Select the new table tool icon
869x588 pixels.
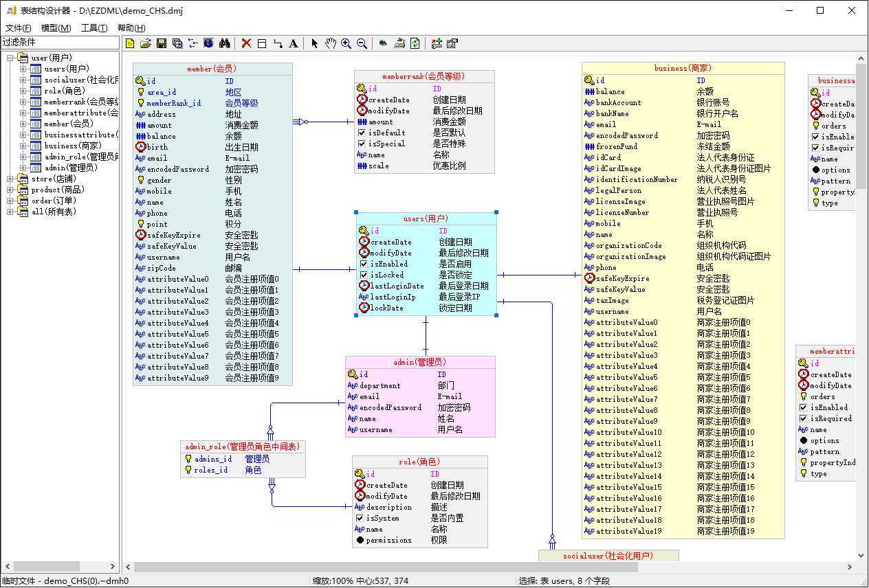[262, 43]
